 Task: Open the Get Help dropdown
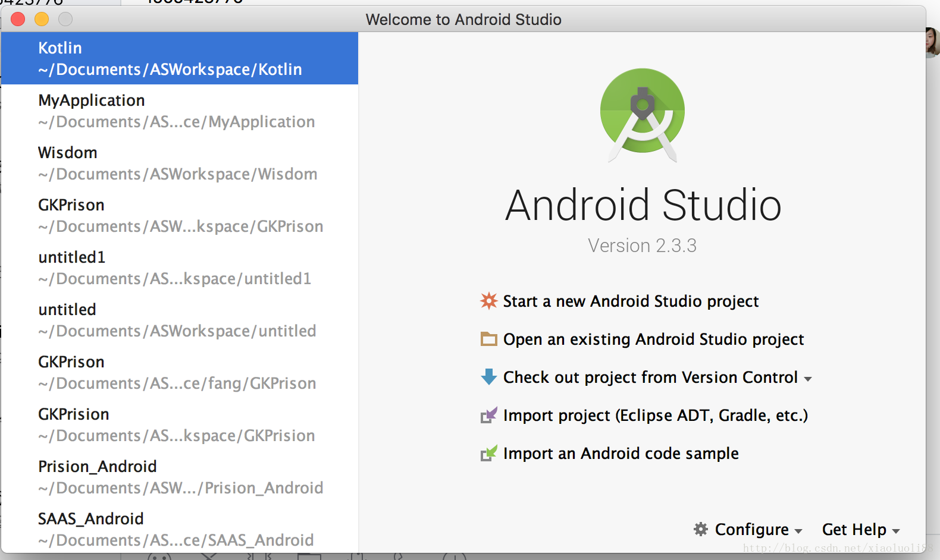click(860, 530)
